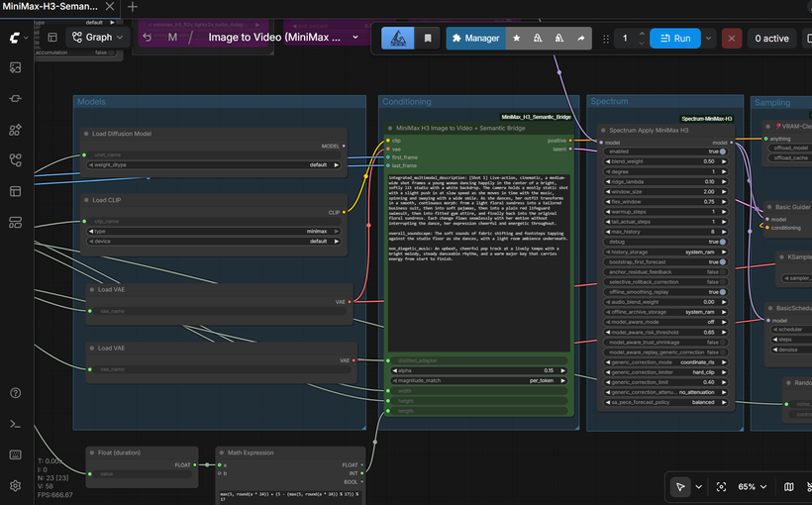Toggle the console terminal icon
The image size is (812, 505).
point(15,424)
